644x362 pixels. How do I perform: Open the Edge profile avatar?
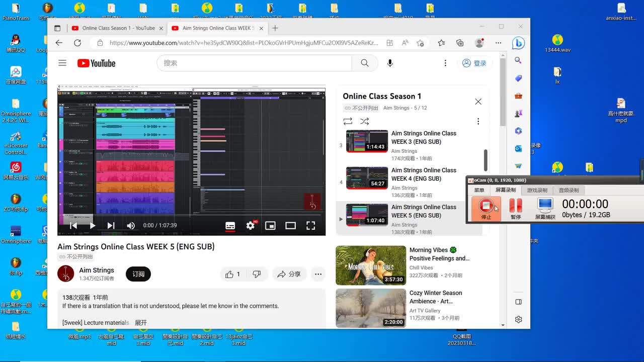(x=479, y=43)
